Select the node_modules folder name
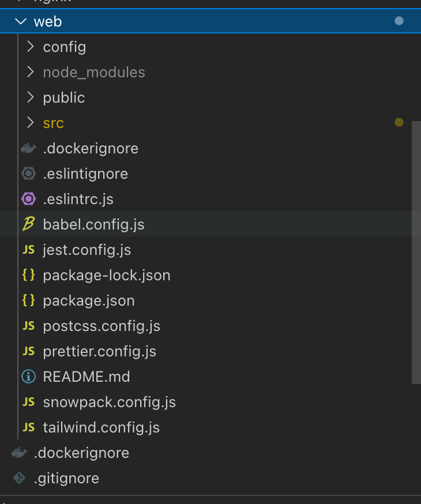421x504 pixels. 94,72
